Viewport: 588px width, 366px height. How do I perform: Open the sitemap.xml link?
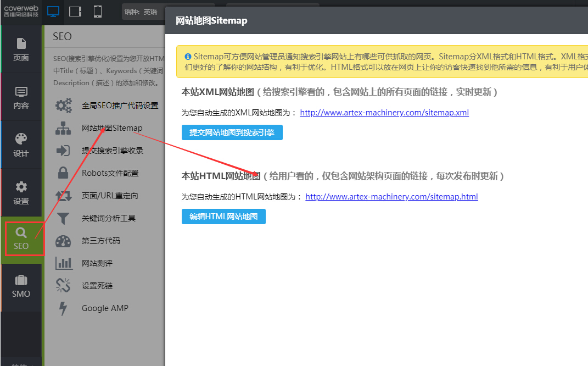pyautogui.click(x=384, y=113)
